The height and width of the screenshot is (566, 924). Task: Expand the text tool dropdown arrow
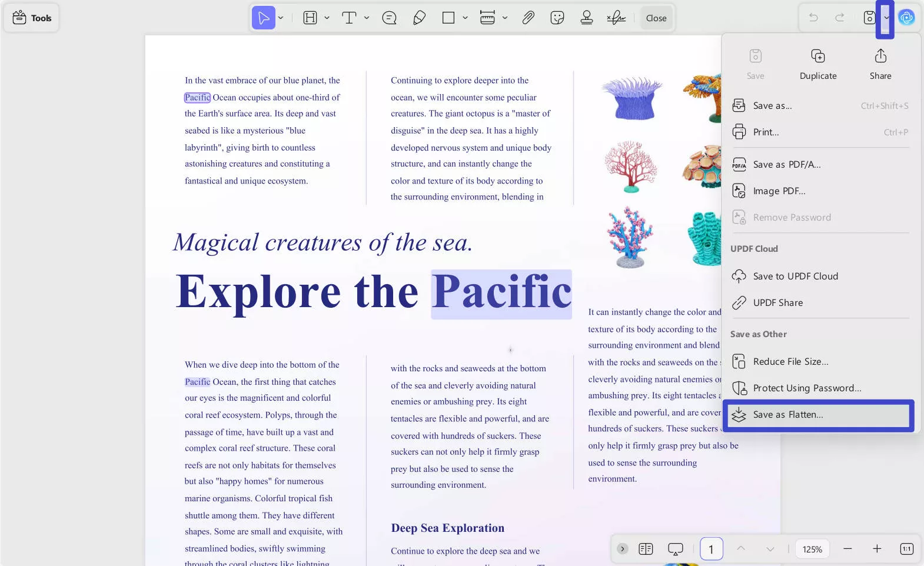click(367, 18)
